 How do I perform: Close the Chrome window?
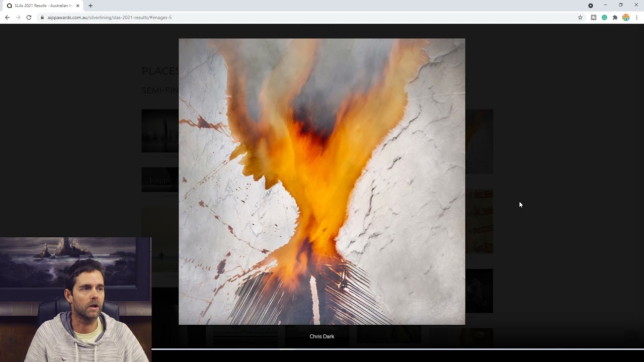pyautogui.click(x=636, y=5)
